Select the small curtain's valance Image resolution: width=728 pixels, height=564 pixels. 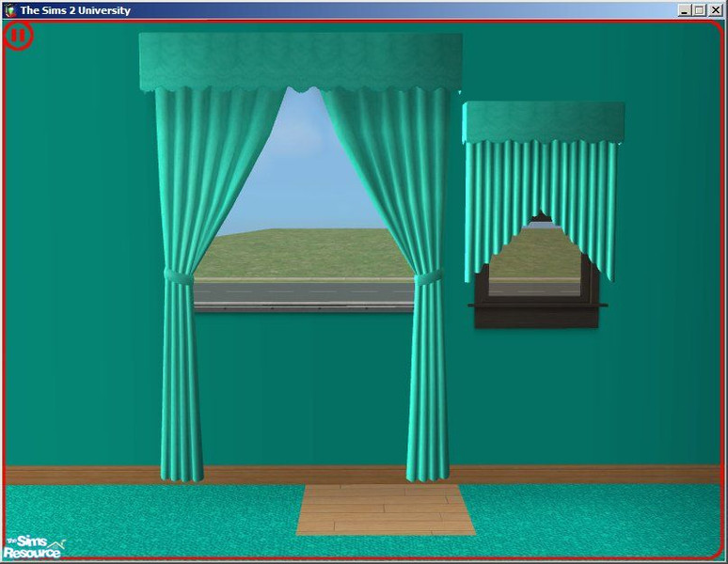(x=544, y=122)
